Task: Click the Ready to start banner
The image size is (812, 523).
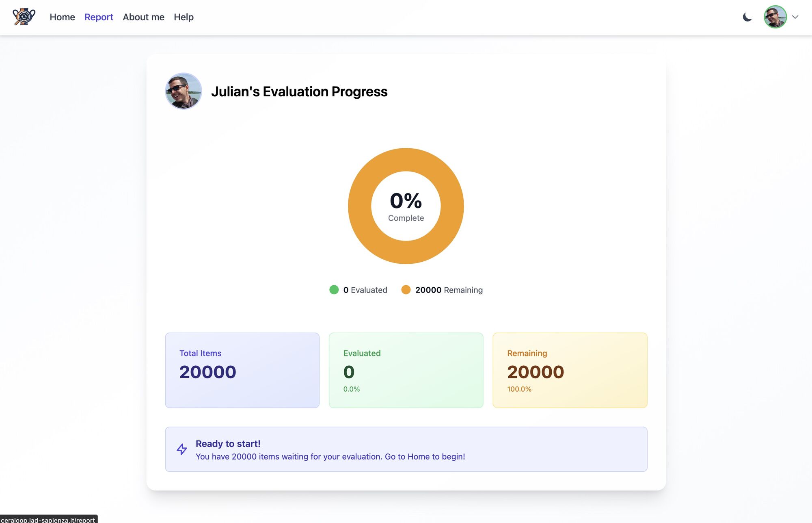Action: tap(406, 449)
